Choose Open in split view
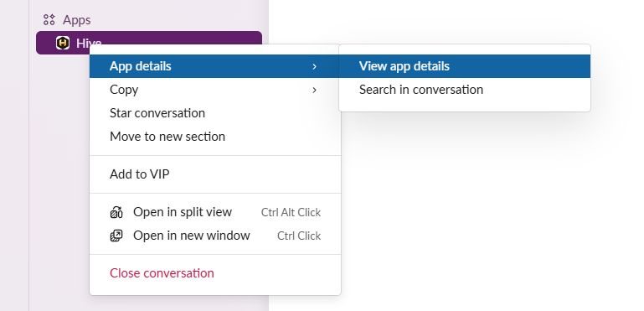This screenshot has height=311, width=644. pos(215,212)
